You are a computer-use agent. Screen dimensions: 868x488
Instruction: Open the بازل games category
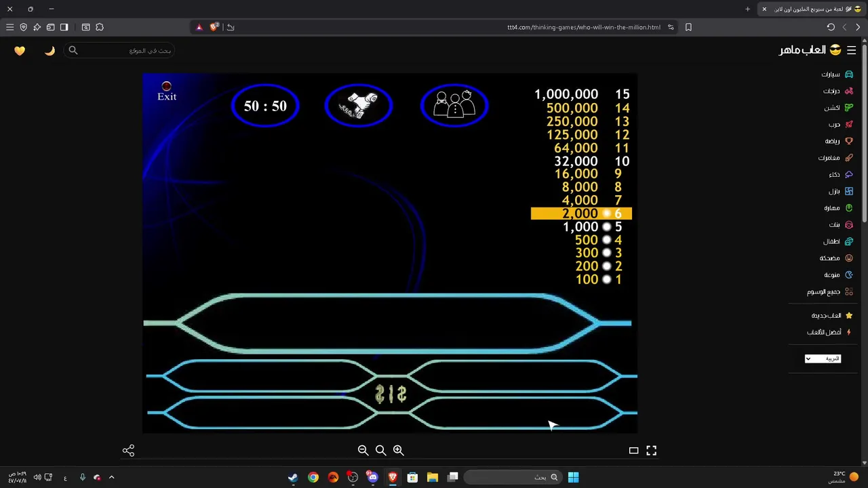click(840, 191)
